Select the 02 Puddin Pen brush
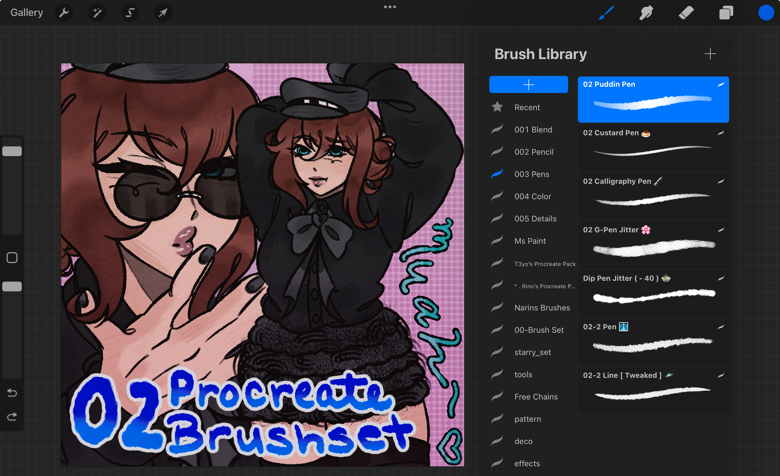 tap(653, 99)
